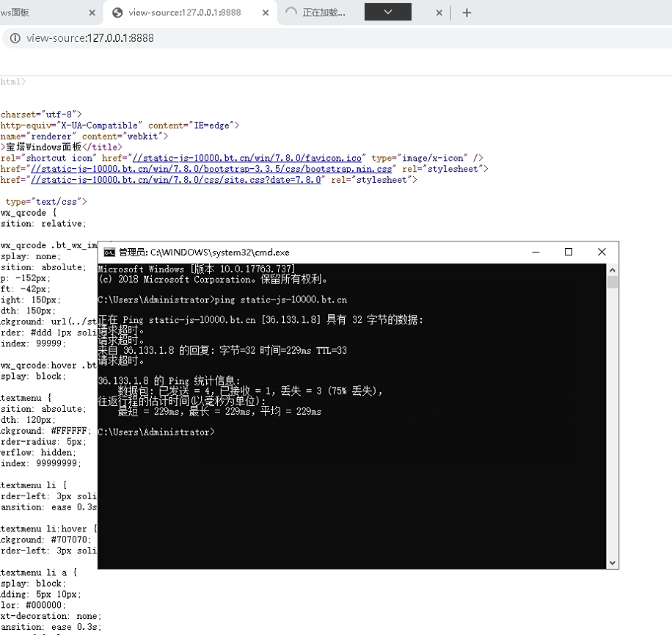Open the site.css?date=7.8.0 link
This screenshot has width=672, height=635.
coord(176,180)
